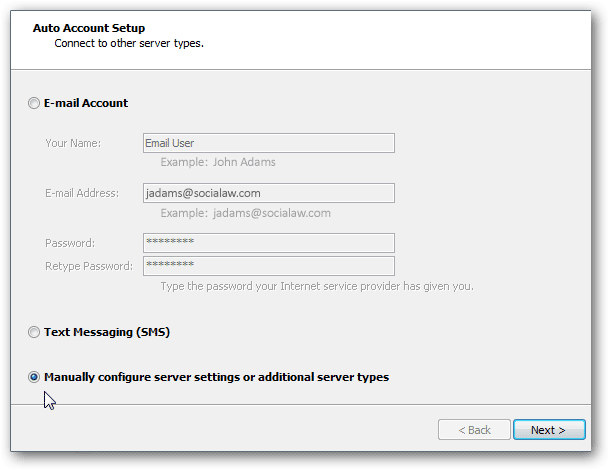Screen dimensions: 609x470
Task: Click the E-mail Address: field label
Action: tap(82, 193)
